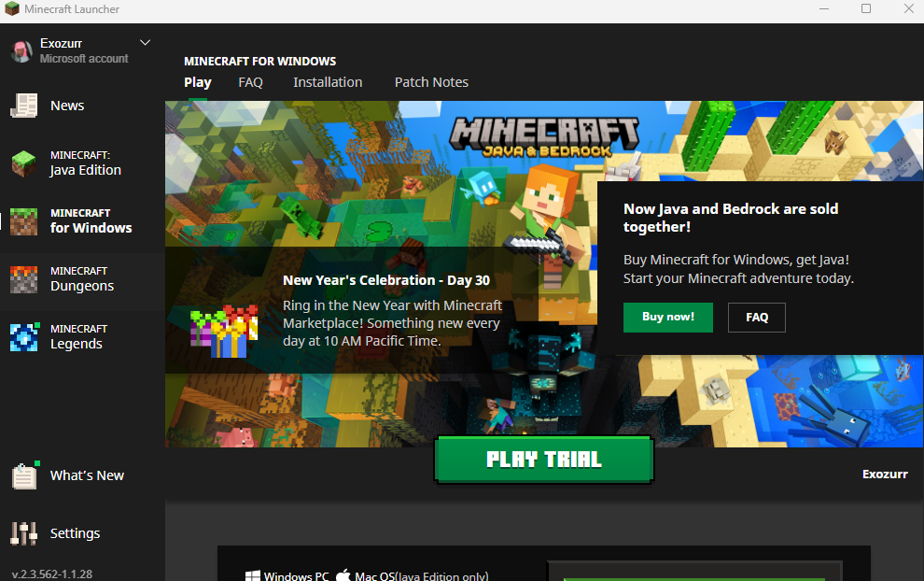Select the Java Edition grass block icon
924x581 pixels.
(24, 163)
